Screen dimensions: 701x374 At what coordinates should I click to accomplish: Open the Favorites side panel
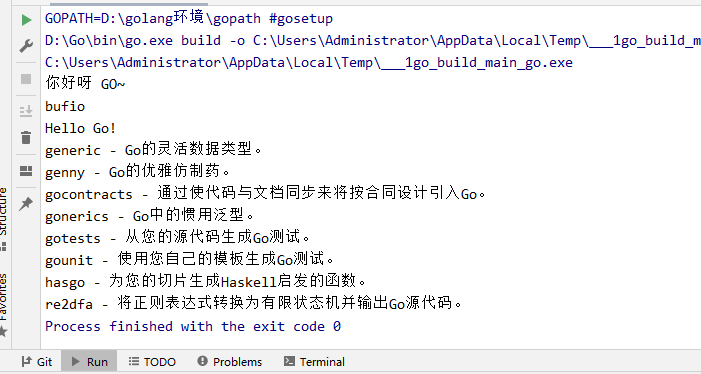pos(3,297)
